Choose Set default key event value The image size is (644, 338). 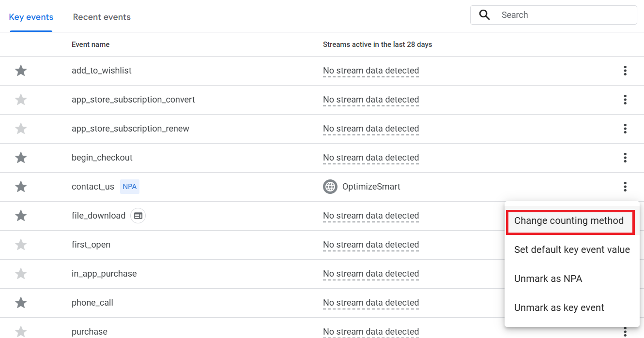click(572, 250)
